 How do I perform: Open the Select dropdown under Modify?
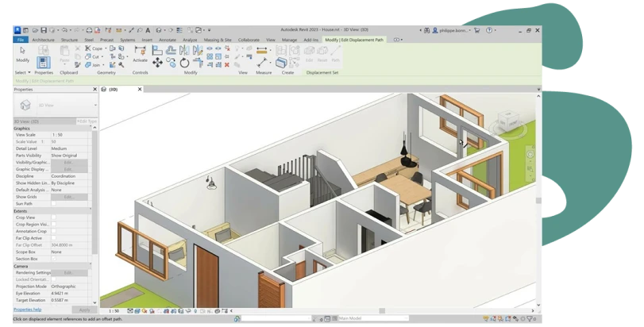22,72
